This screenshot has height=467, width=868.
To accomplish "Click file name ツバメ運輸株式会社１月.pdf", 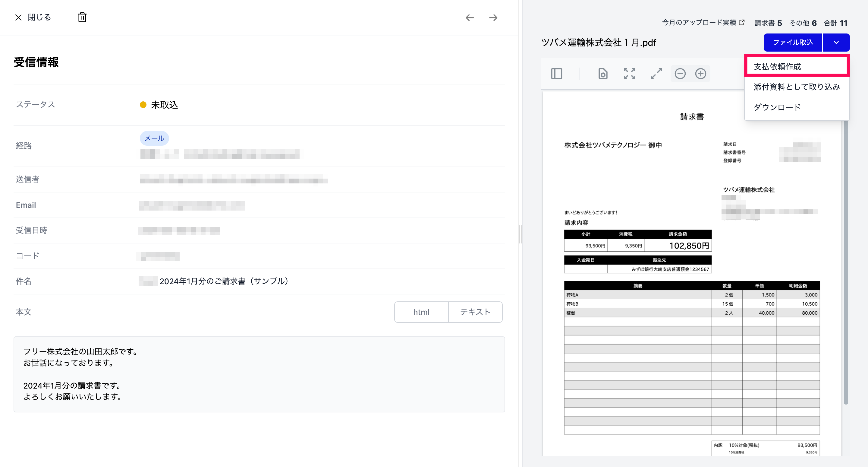I will [x=599, y=43].
